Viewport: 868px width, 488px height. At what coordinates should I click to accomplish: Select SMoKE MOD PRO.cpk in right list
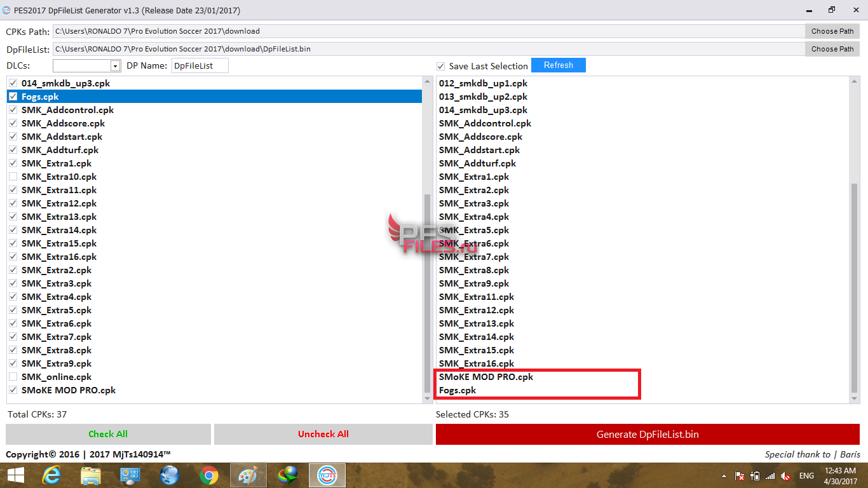(x=486, y=377)
